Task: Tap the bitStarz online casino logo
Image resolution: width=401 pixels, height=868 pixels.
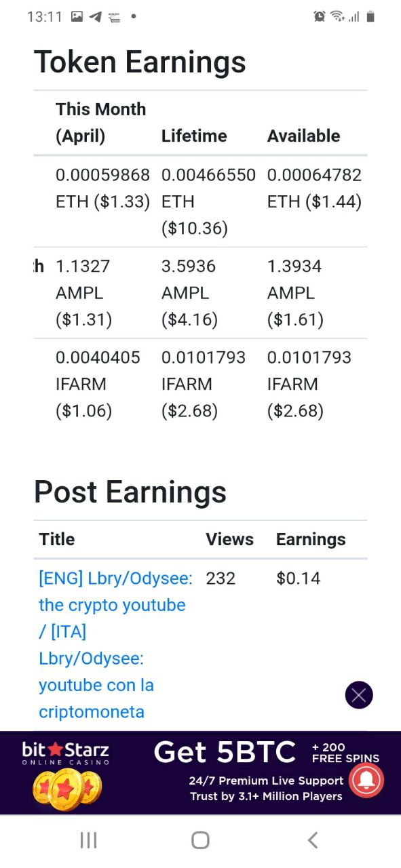Action: pyautogui.click(x=66, y=754)
